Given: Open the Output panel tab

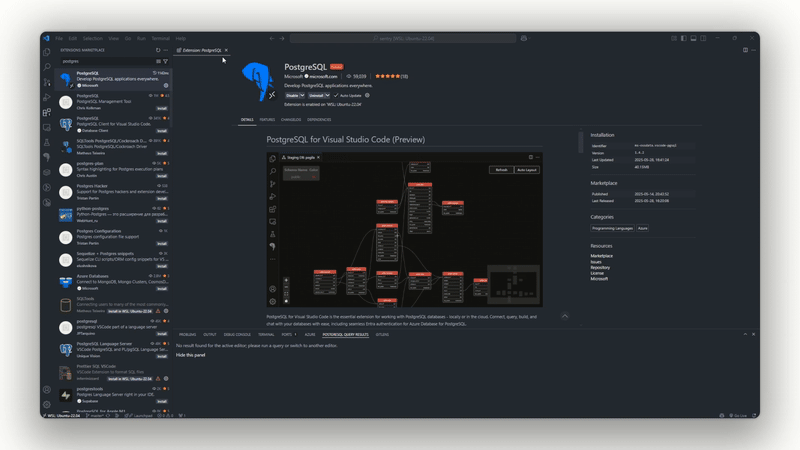Looking at the screenshot, I should [210, 335].
